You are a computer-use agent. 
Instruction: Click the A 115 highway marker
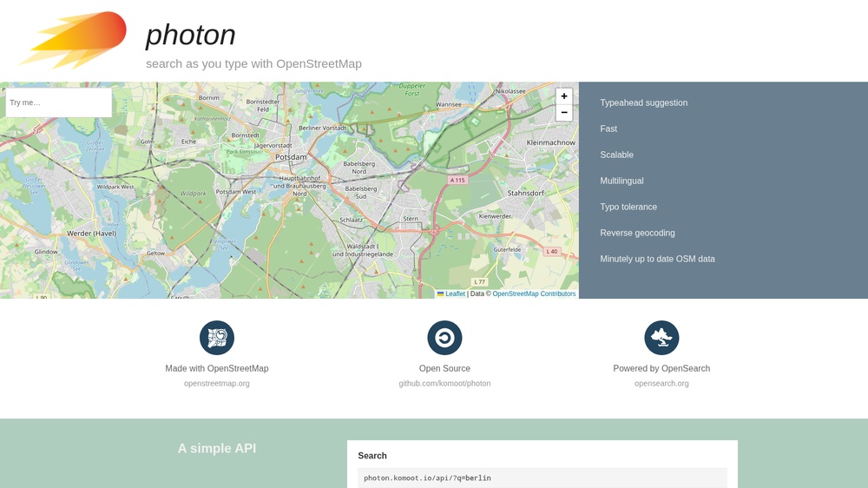457,180
